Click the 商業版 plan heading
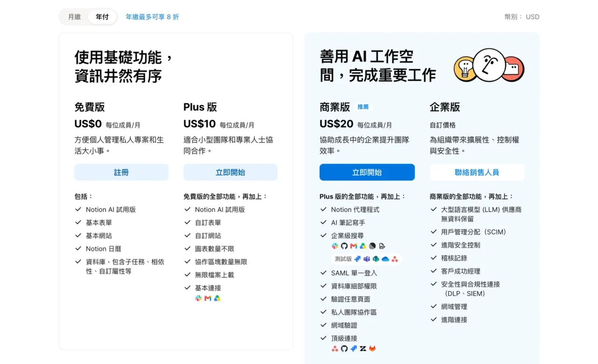Image resolution: width=598 pixels, height=364 pixels. 335,107
